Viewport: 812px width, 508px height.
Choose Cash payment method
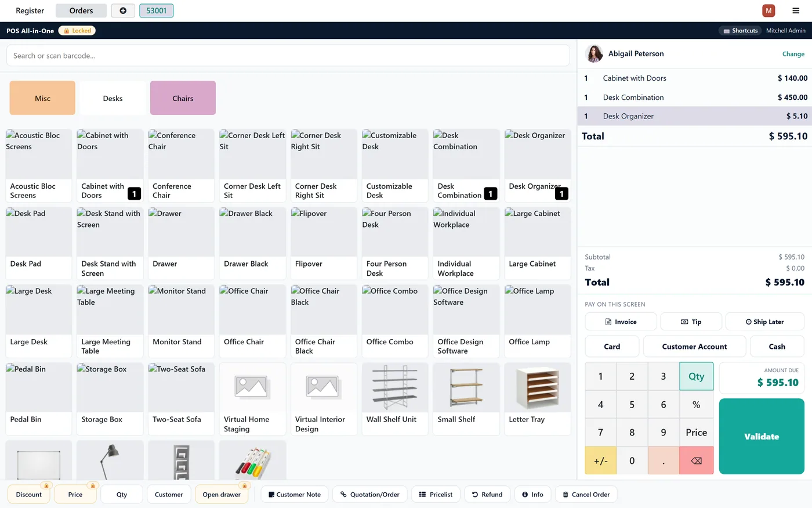coord(777,347)
